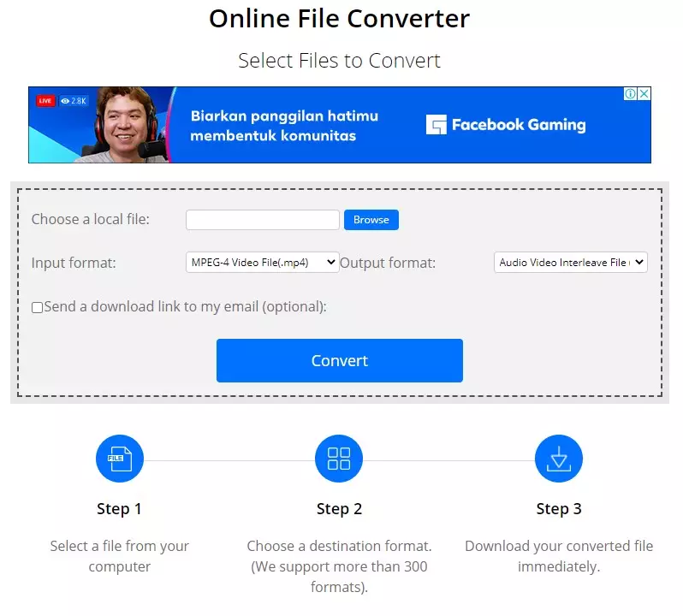683x616 pixels.
Task: Expand the Output format dropdown
Action: 570,263
